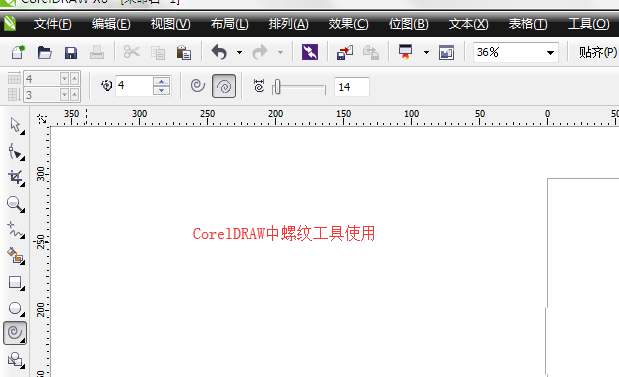Click the red text CorelDRAW中螺纹工具使用

(x=284, y=234)
